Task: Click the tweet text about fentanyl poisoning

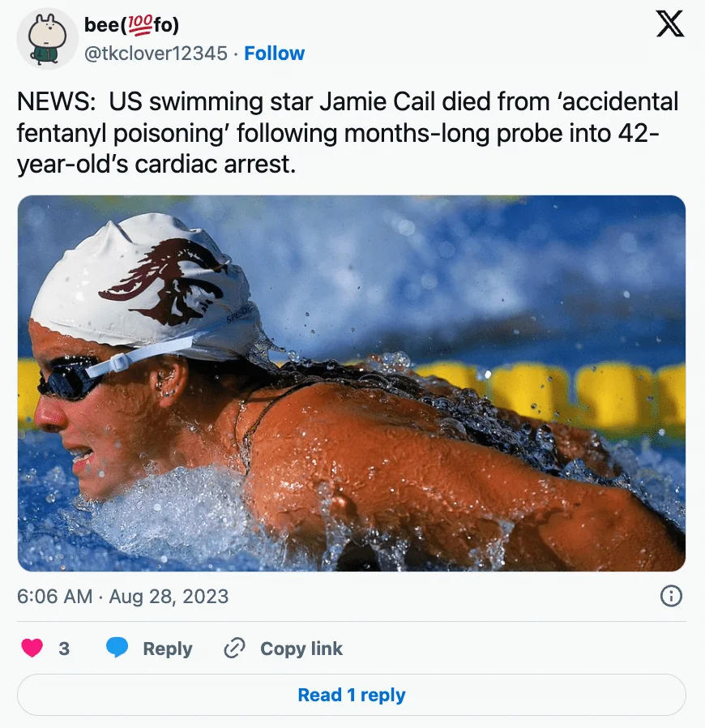Action: [348, 131]
